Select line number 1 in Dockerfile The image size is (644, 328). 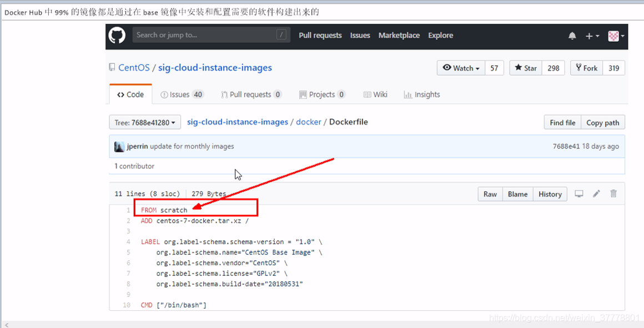(x=128, y=210)
